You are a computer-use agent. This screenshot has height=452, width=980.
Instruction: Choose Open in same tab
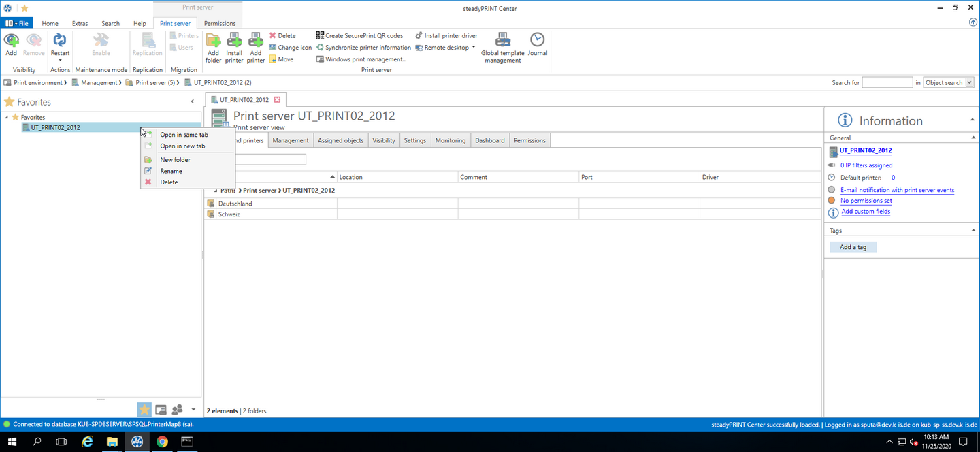(x=184, y=135)
